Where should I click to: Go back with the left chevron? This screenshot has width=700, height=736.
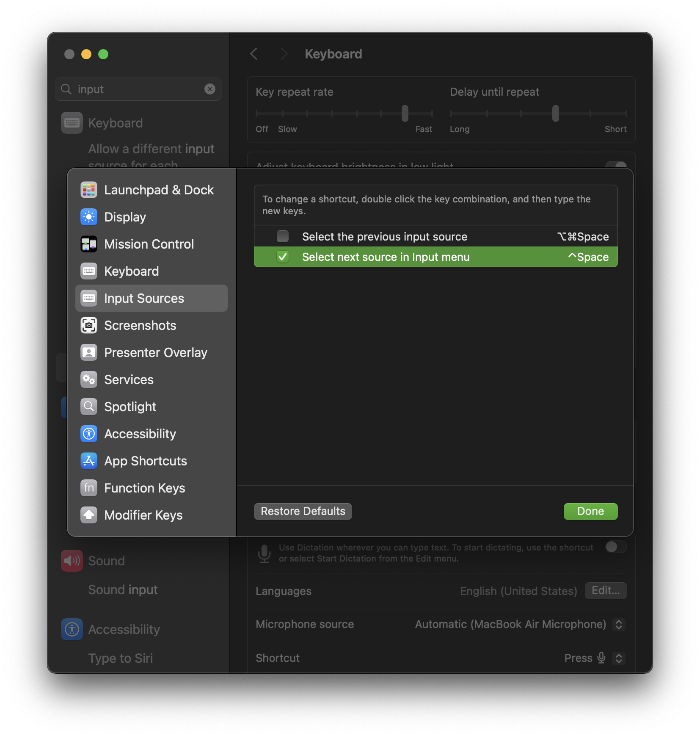tap(254, 54)
